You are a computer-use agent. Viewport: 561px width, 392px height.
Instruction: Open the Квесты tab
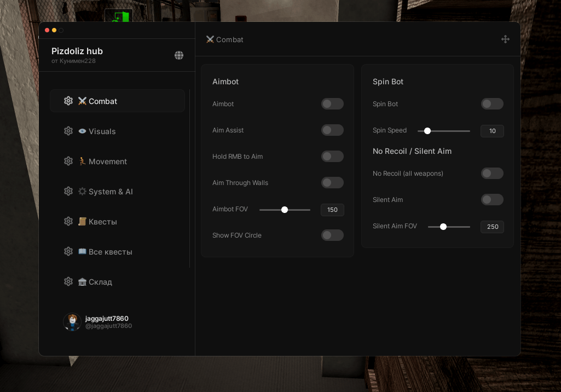pyautogui.click(x=117, y=221)
